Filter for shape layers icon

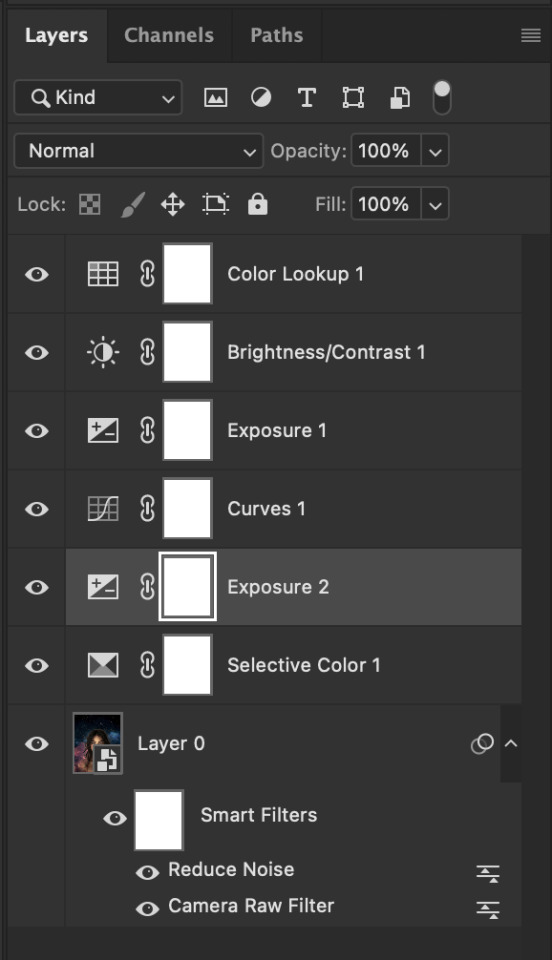(x=353, y=97)
